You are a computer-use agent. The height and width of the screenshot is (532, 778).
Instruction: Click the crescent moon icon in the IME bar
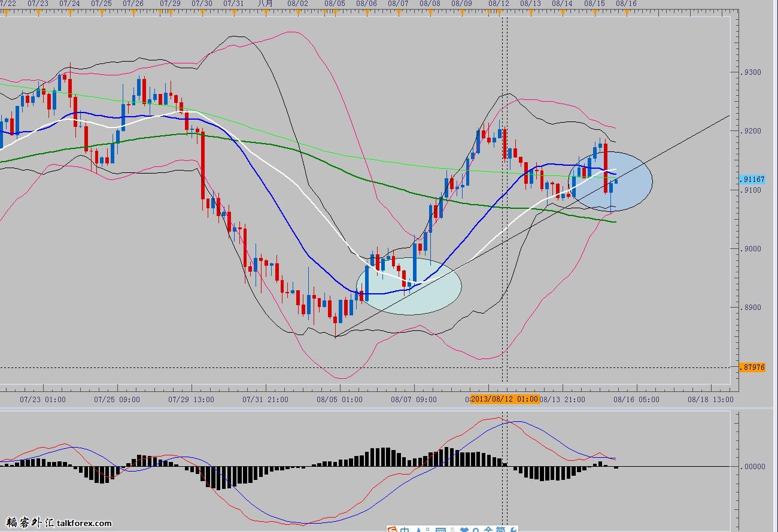(x=418, y=529)
